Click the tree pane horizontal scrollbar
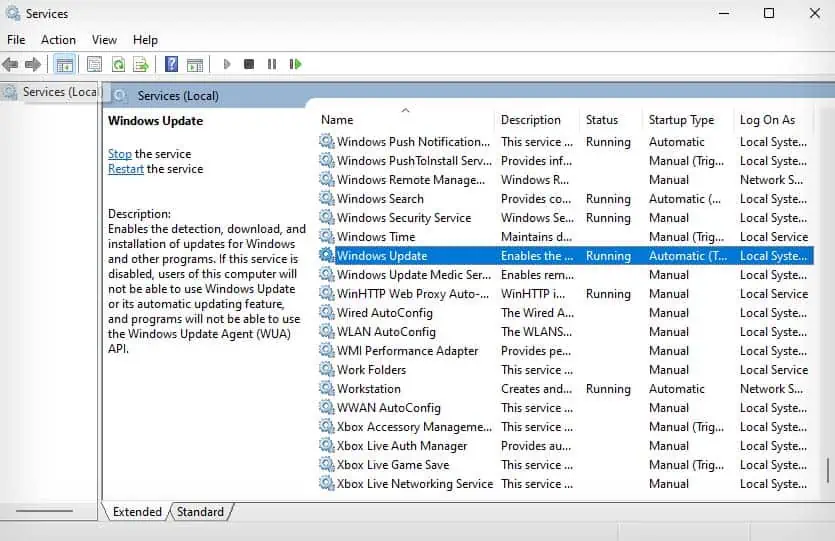The image size is (835, 541). click(x=44, y=511)
